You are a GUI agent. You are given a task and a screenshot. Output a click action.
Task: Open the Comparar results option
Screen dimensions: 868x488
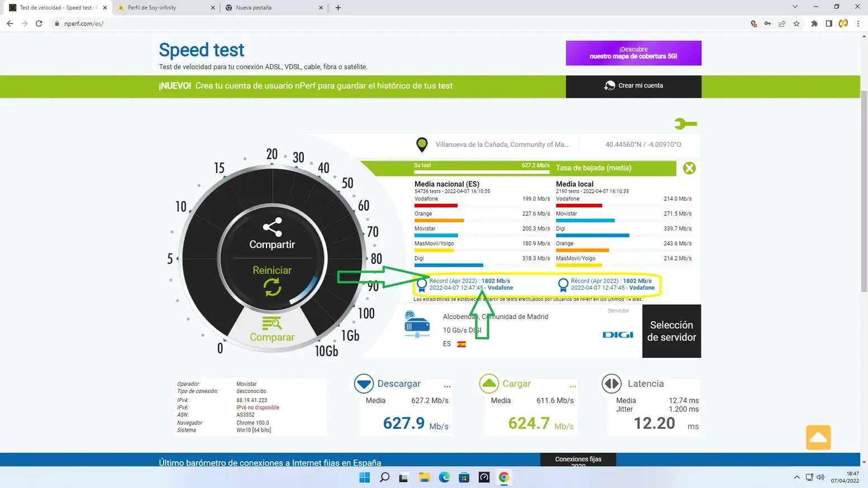point(272,330)
